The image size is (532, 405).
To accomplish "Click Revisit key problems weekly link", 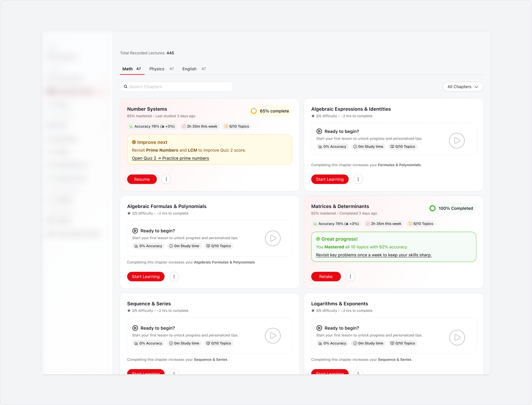I will click(374, 255).
